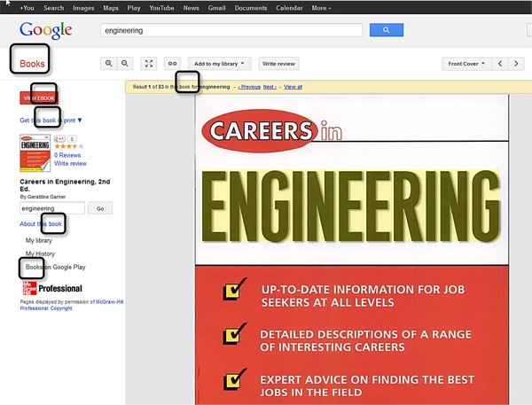This screenshot has height=405, width=532.
Task: Click the McGraw-Hill Professional permission link
Action: point(110,301)
